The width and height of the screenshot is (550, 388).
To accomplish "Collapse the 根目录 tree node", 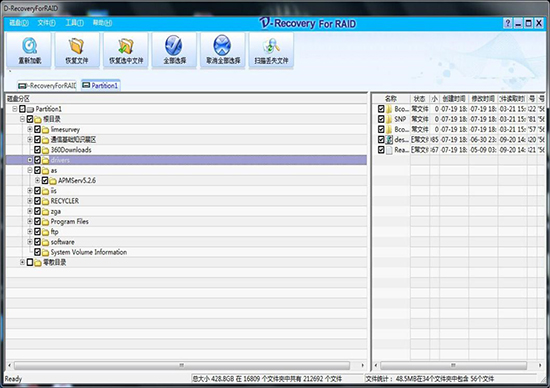I will [22, 119].
